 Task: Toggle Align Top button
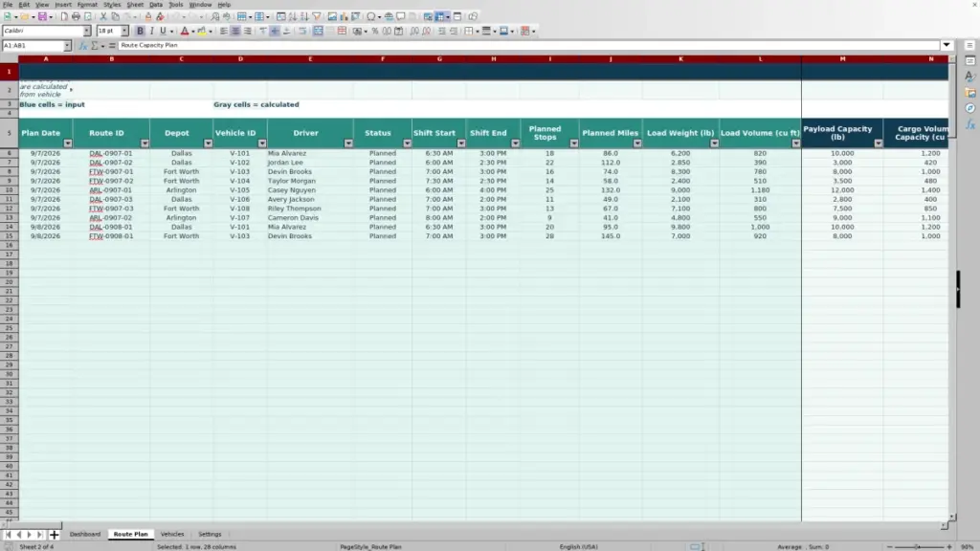263,31
